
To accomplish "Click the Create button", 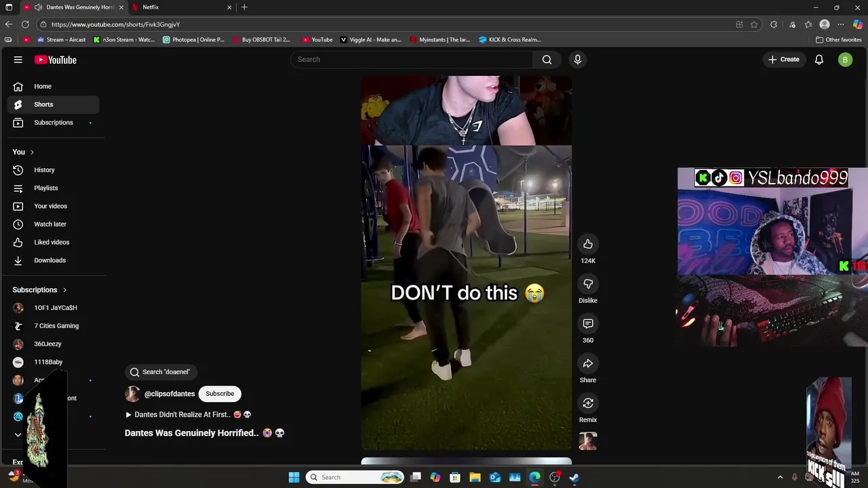I will [784, 60].
